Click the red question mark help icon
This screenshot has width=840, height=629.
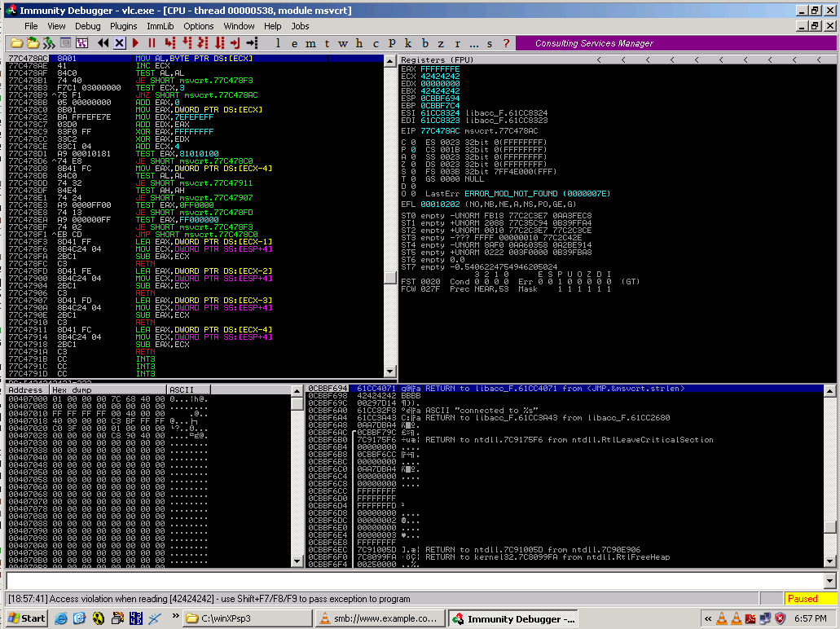pyautogui.click(x=506, y=43)
